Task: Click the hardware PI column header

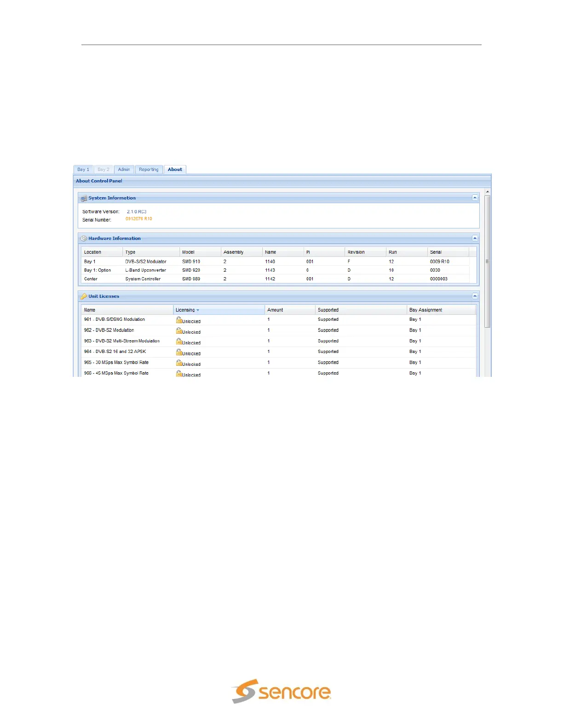Action: (324, 252)
